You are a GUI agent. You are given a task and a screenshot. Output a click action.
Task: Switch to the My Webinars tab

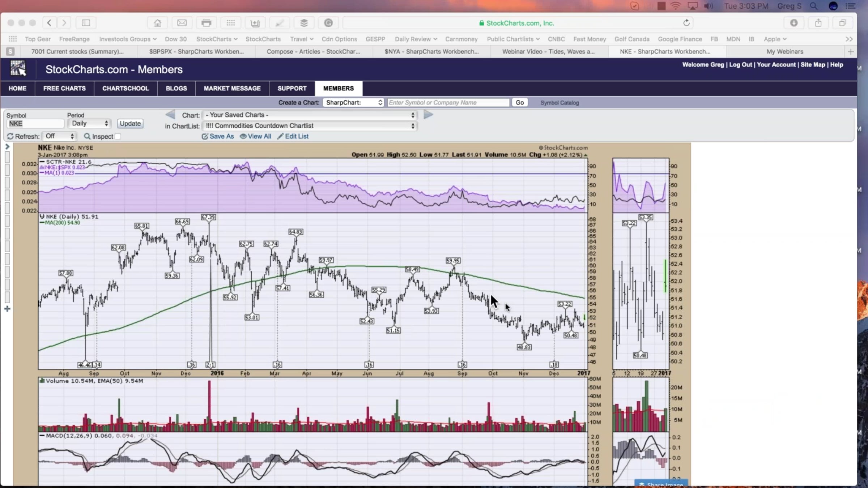coord(785,52)
